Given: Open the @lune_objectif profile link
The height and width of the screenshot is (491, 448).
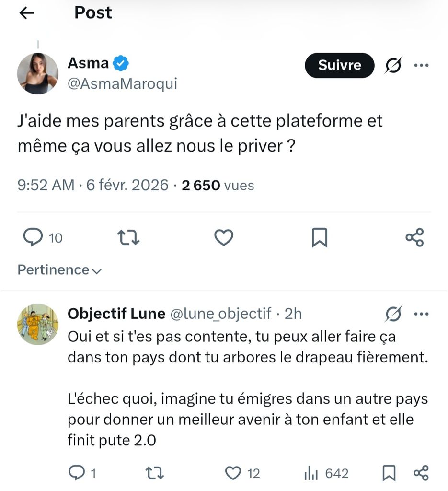Looking at the screenshot, I should [x=221, y=314].
